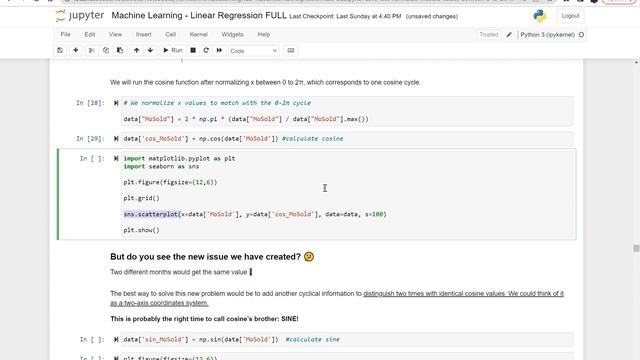Click the edit pencil icon near Trusted
640x360 pixels.
[509, 35]
